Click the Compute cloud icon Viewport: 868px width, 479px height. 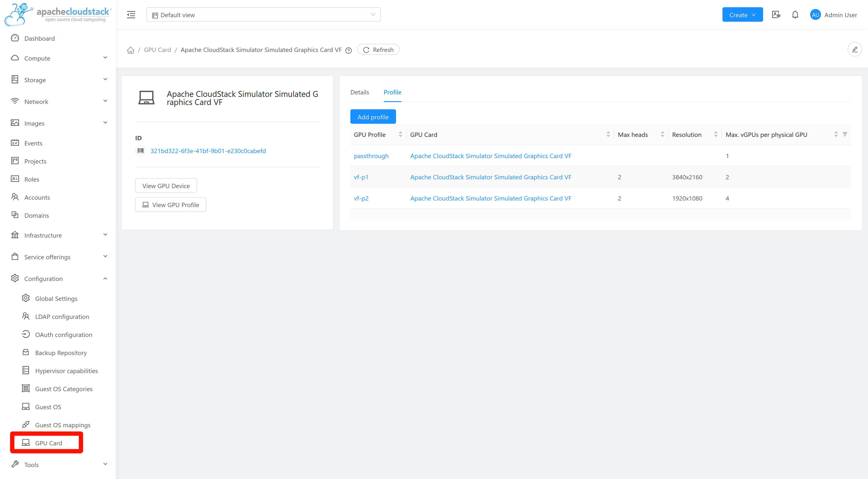click(15, 58)
